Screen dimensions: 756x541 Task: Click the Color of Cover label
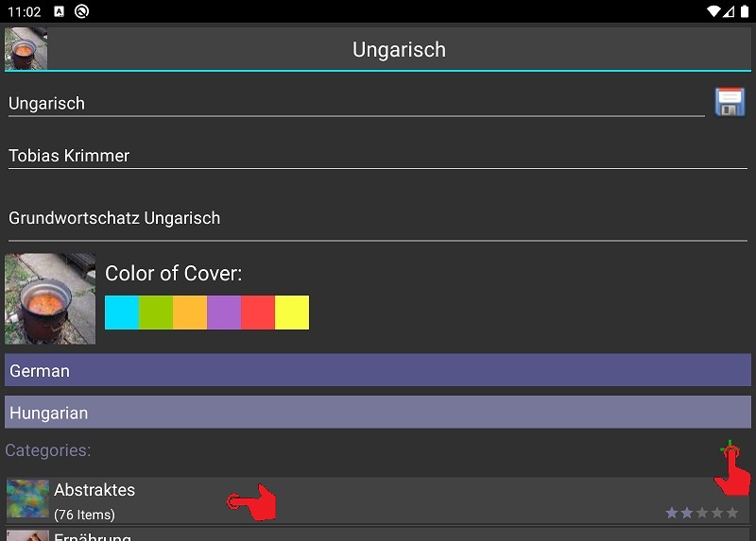click(174, 273)
